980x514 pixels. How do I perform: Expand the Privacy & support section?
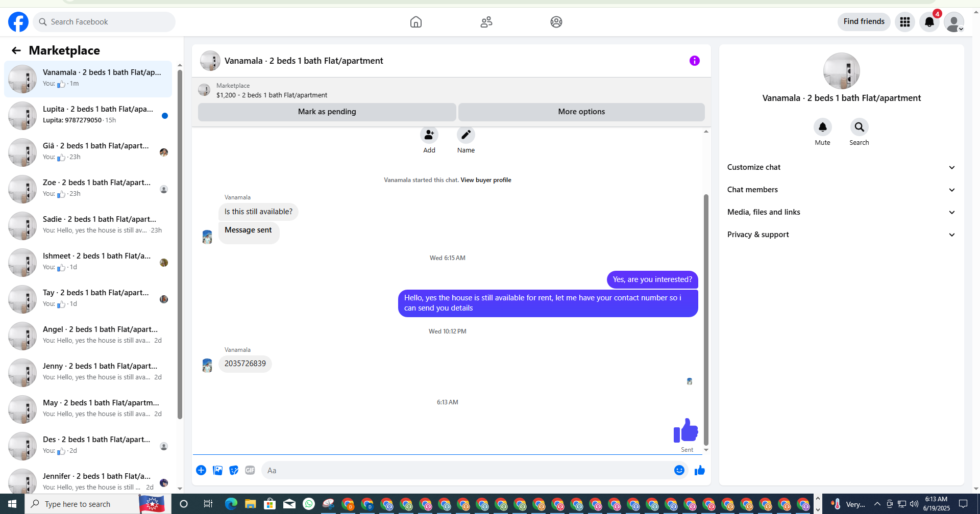click(841, 235)
